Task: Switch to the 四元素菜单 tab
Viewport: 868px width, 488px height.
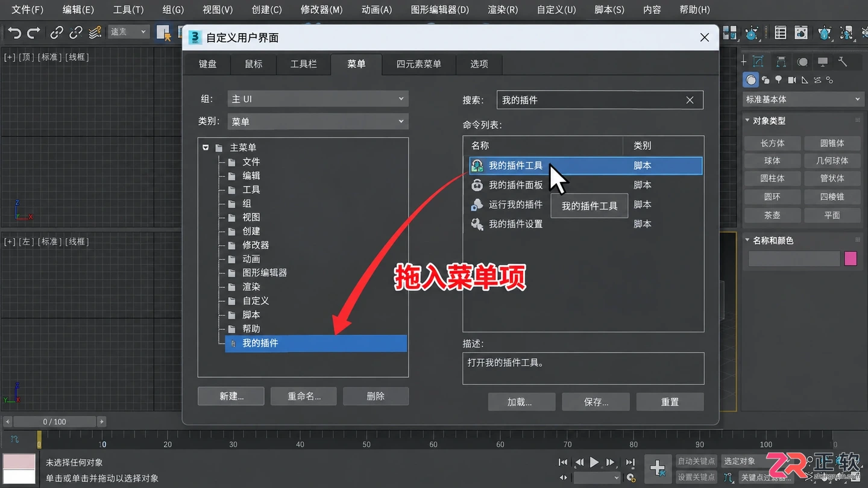Action: (418, 64)
